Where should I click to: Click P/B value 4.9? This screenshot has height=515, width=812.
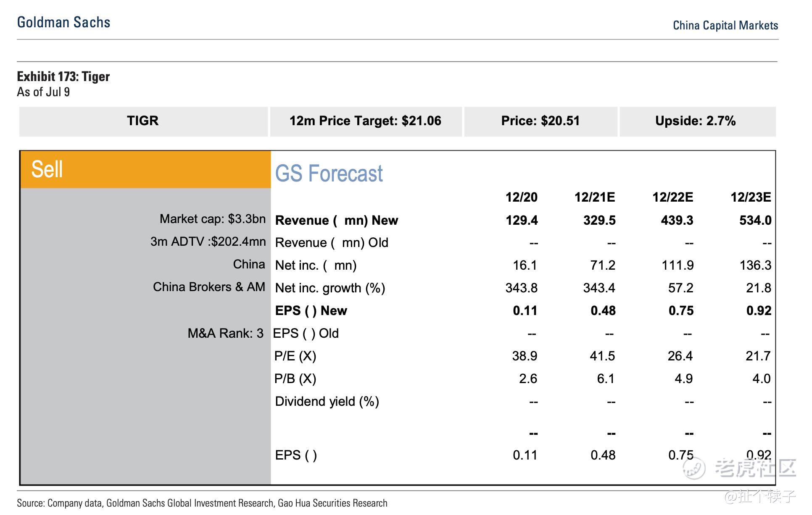[683, 379]
